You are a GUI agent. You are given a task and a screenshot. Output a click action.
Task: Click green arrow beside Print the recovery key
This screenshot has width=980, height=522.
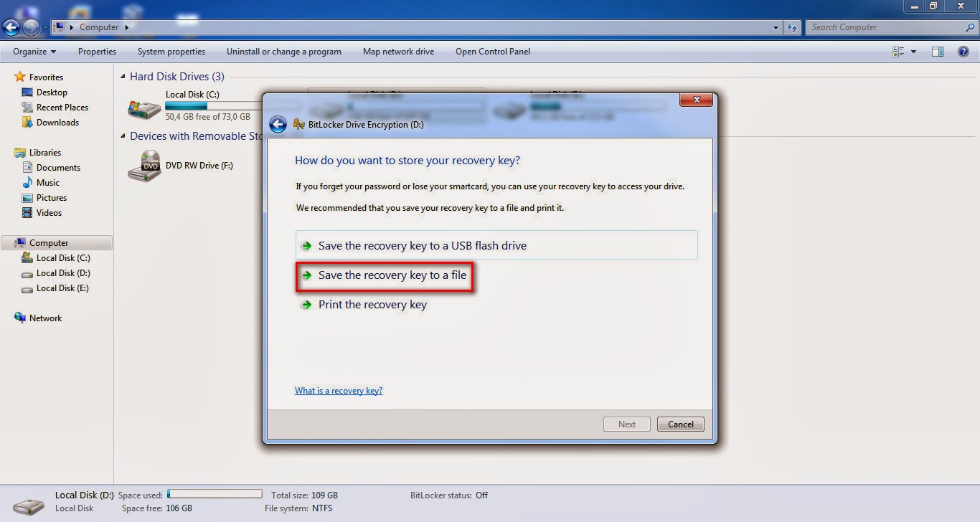pyautogui.click(x=307, y=305)
